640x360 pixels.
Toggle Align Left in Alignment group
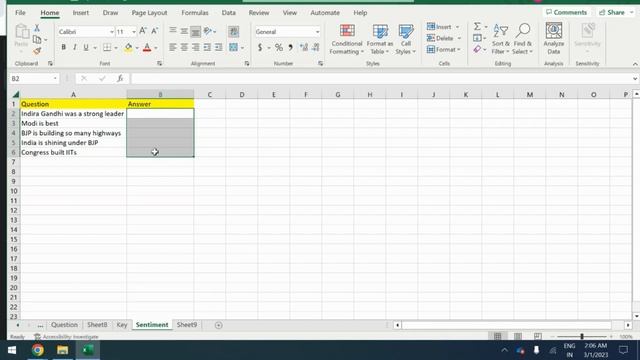coord(173,48)
